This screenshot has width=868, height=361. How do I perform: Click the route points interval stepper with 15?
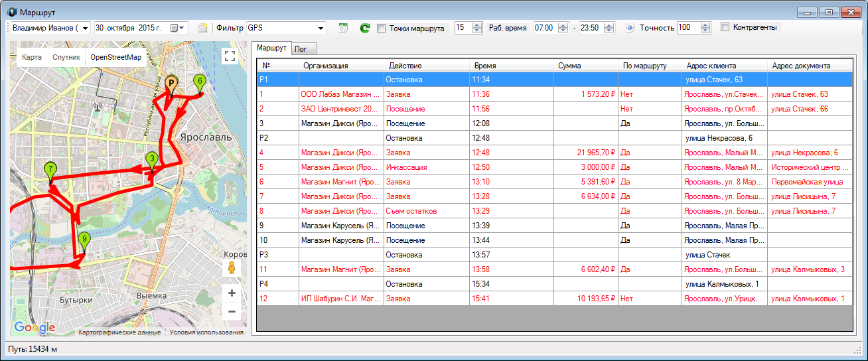477,28
